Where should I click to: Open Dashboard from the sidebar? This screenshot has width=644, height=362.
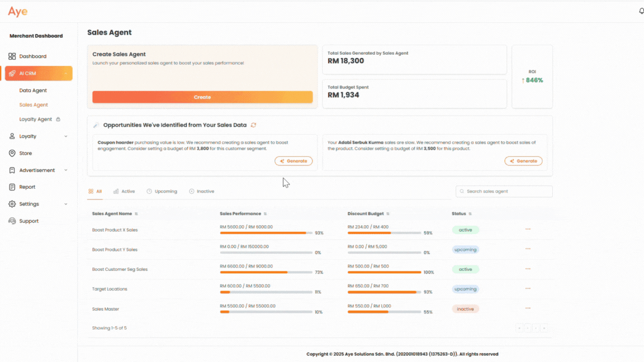coord(32,56)
